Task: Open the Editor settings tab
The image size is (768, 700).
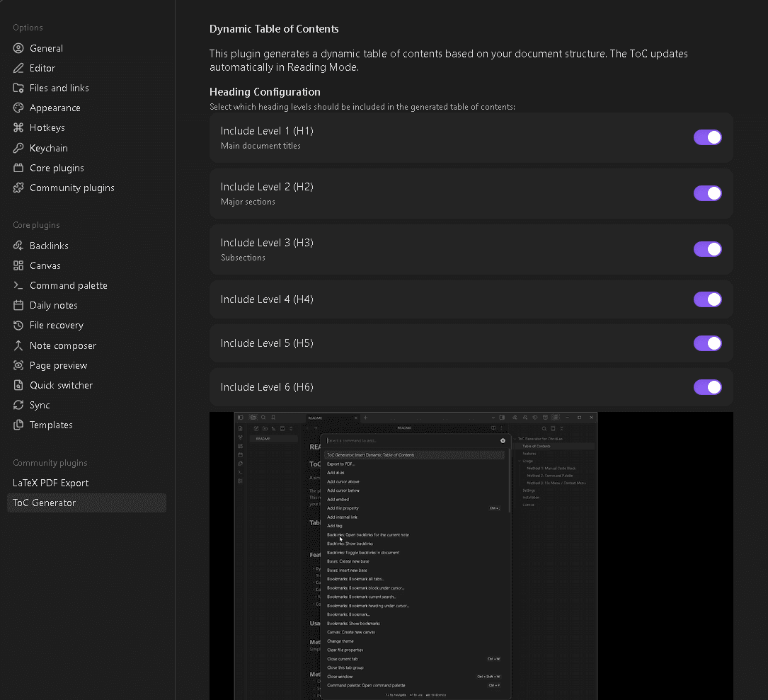Action: (x=86, y=68)
